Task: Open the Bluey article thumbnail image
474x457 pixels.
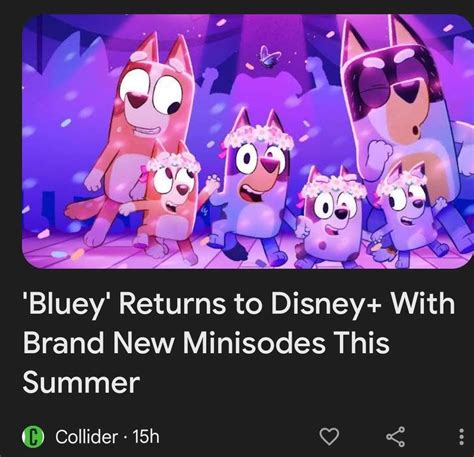Action: (x=247, y=141)
